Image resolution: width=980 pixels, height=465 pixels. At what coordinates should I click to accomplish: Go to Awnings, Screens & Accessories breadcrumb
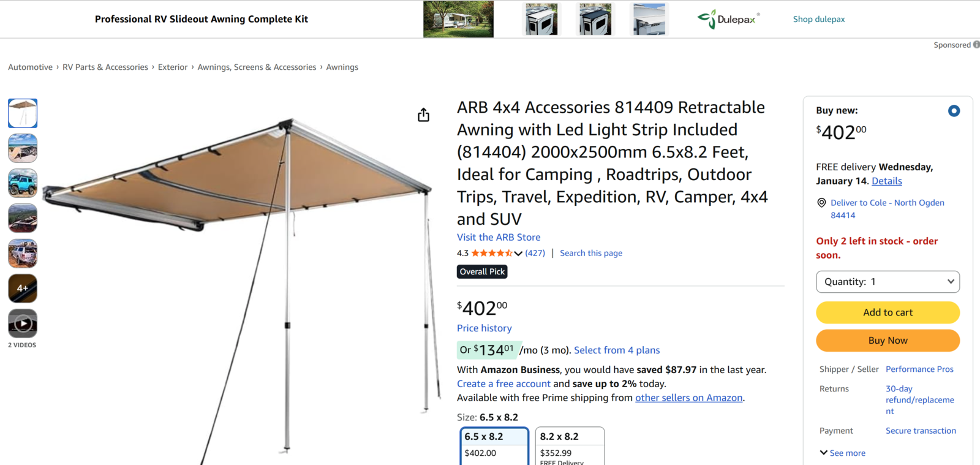click(x=257, y=67)
